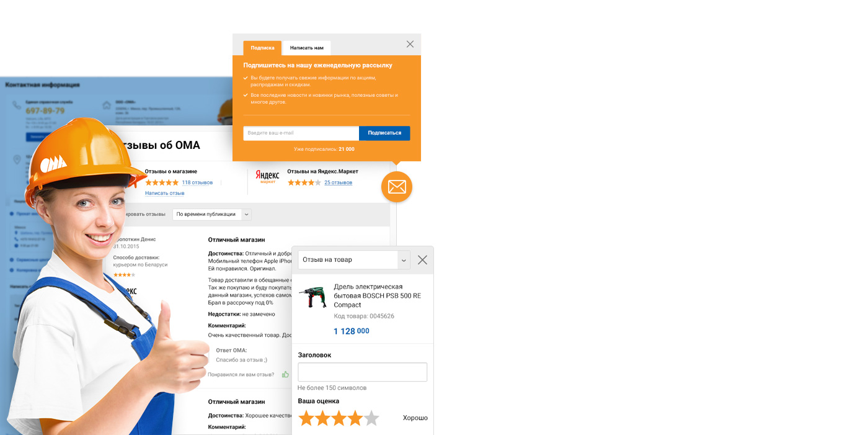The image size is (868, 435).
Task: Focus the e-mail input field
Action: tap(301, 133)
